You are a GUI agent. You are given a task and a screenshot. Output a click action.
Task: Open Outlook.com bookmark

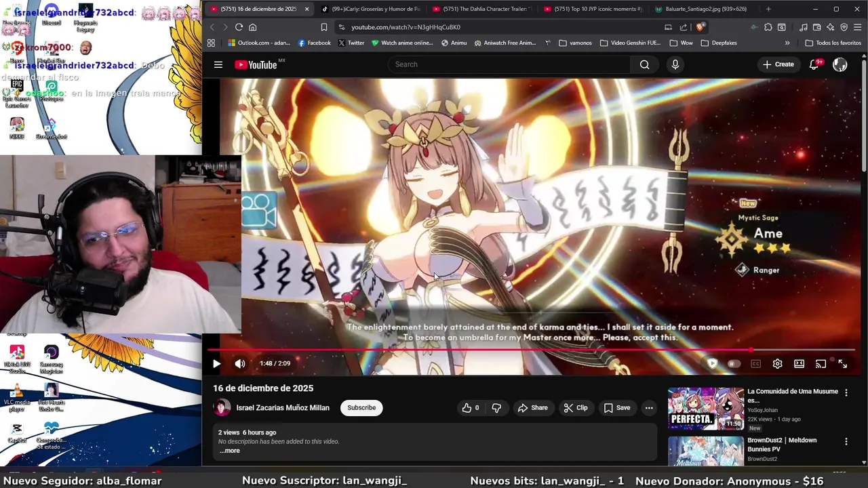[x=259, y=43]
